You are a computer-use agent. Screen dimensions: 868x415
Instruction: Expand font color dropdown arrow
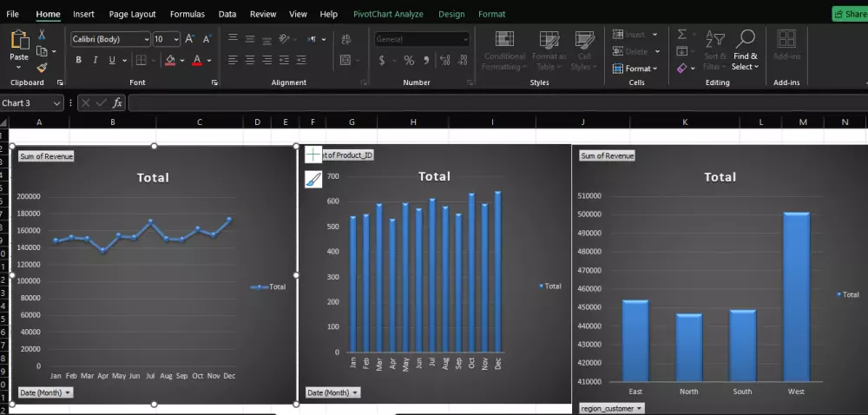coord(209,60)
